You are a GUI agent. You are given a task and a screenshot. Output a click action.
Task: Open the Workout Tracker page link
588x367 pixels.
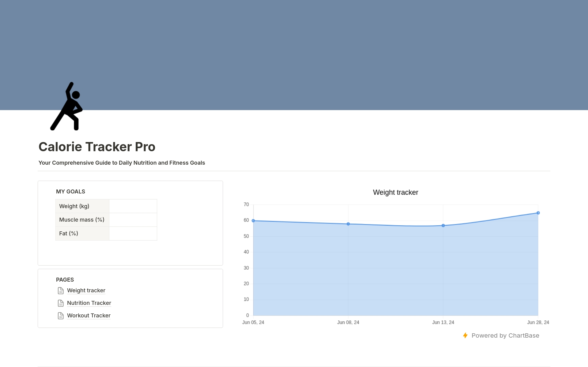(89, 316)
